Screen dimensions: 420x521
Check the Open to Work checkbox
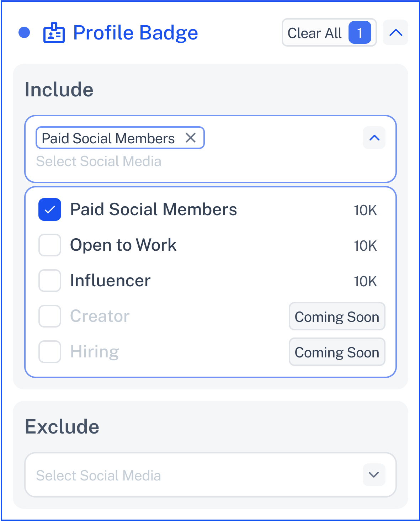50,245
